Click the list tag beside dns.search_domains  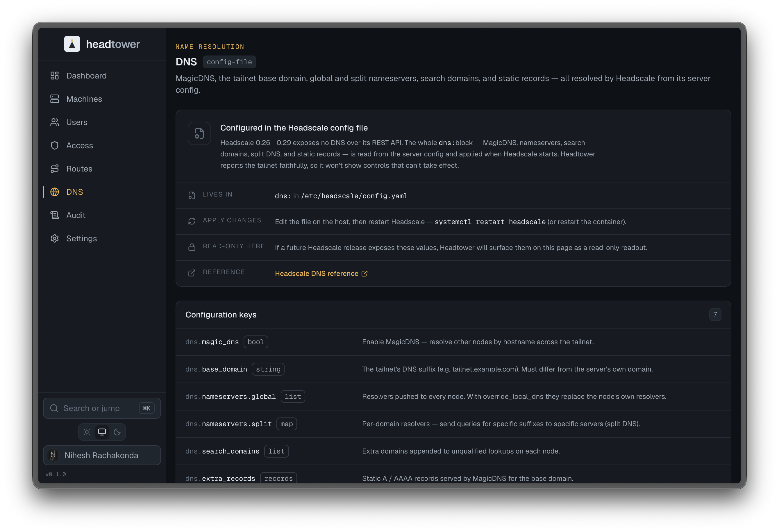pyautogui.click(x=276, y=451)
